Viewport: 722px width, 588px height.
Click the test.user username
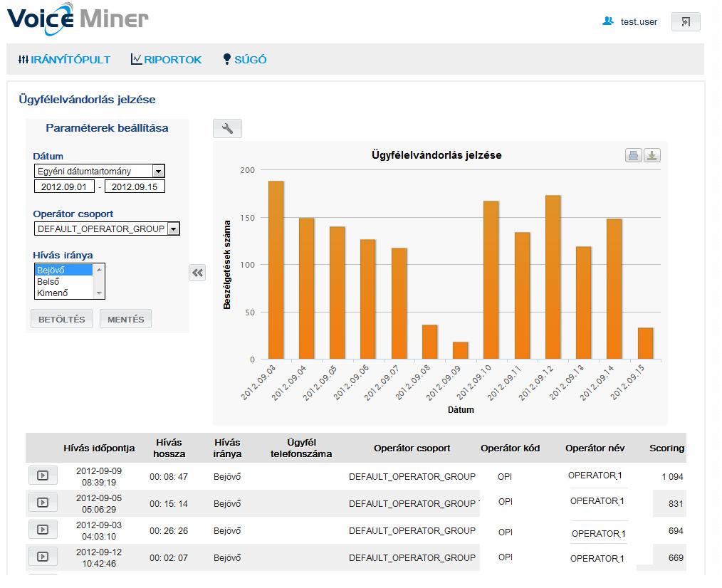point(639,21)
